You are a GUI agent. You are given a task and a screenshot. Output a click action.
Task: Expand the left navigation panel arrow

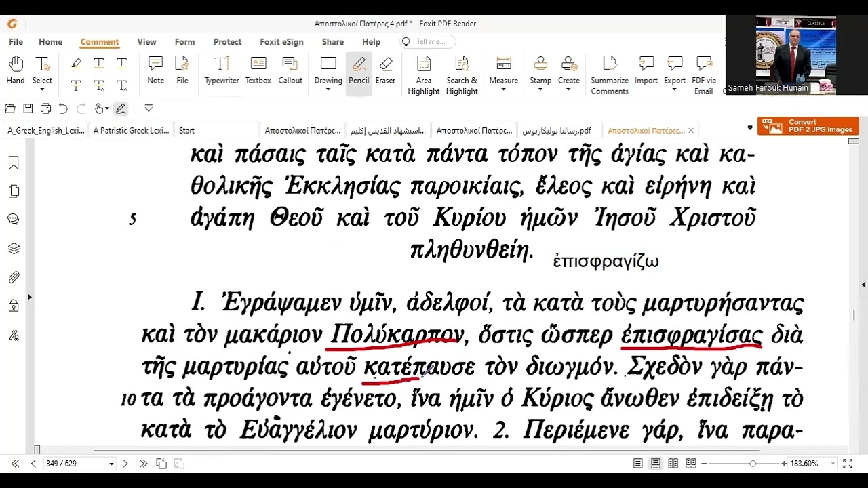tap(29, 297)
